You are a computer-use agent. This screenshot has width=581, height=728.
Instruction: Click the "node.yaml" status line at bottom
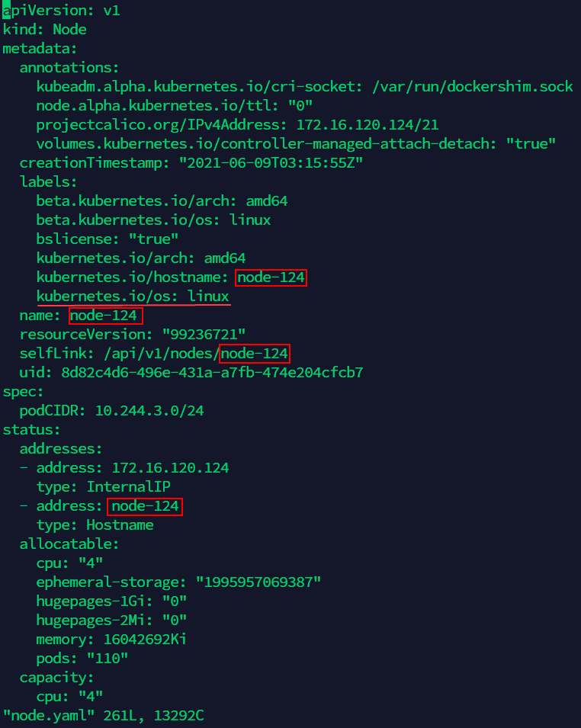click(x=103, y=716)
